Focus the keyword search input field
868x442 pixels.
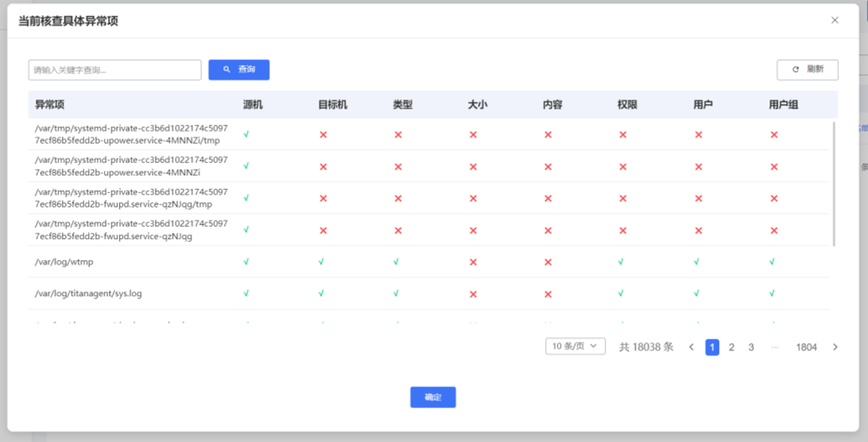[115, 70]
